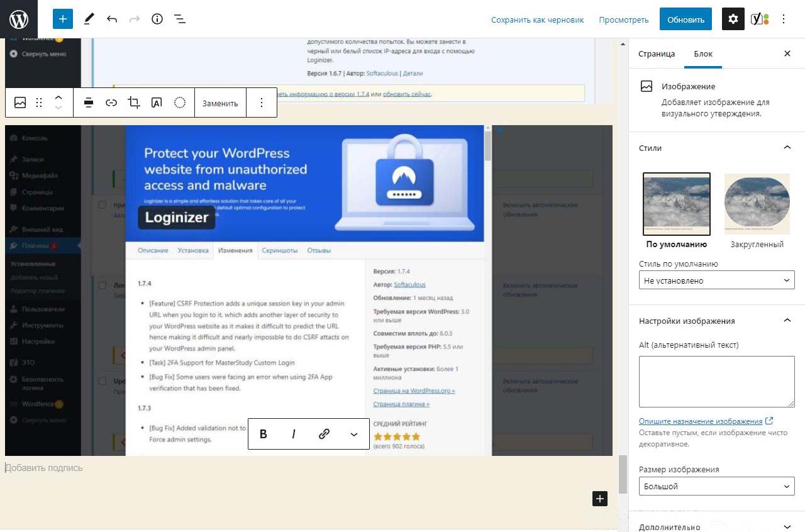The height and width of the screenshot is (532, 805).
Task: Insert link on image block toolbar
Action: tap(111, 103)
